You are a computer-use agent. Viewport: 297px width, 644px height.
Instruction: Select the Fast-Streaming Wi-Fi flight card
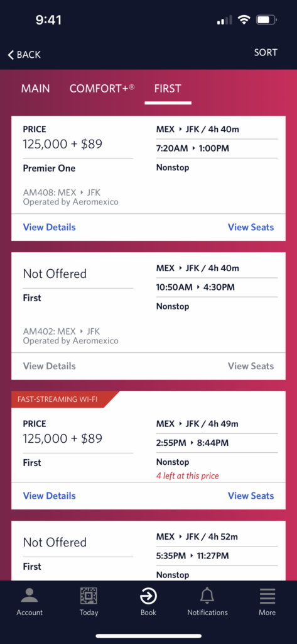[x=148, y=450]
